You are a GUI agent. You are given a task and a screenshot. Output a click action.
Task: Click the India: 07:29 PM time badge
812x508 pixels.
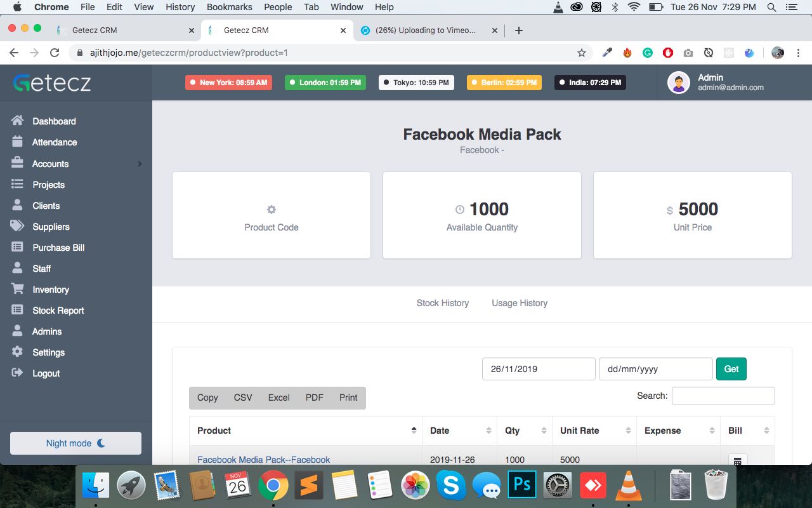590,83
